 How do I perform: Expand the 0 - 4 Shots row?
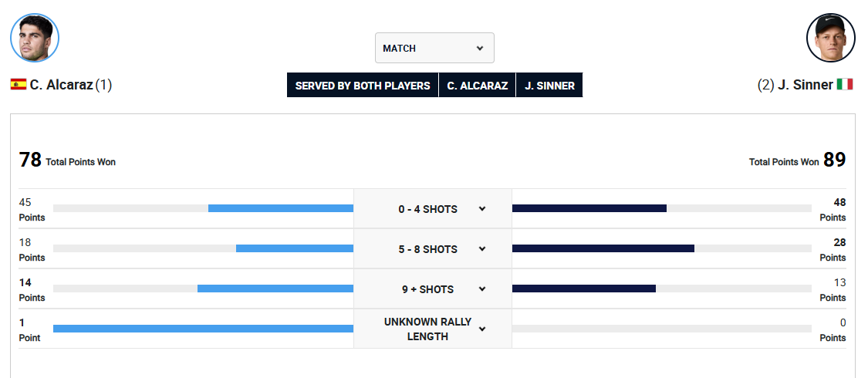click(x=482, y=209)
